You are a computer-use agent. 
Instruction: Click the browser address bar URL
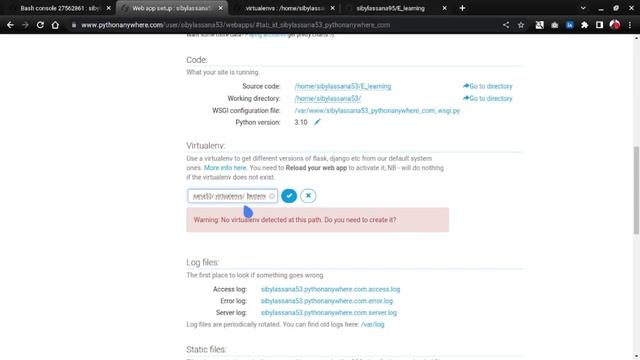click(x=236, y=25)
